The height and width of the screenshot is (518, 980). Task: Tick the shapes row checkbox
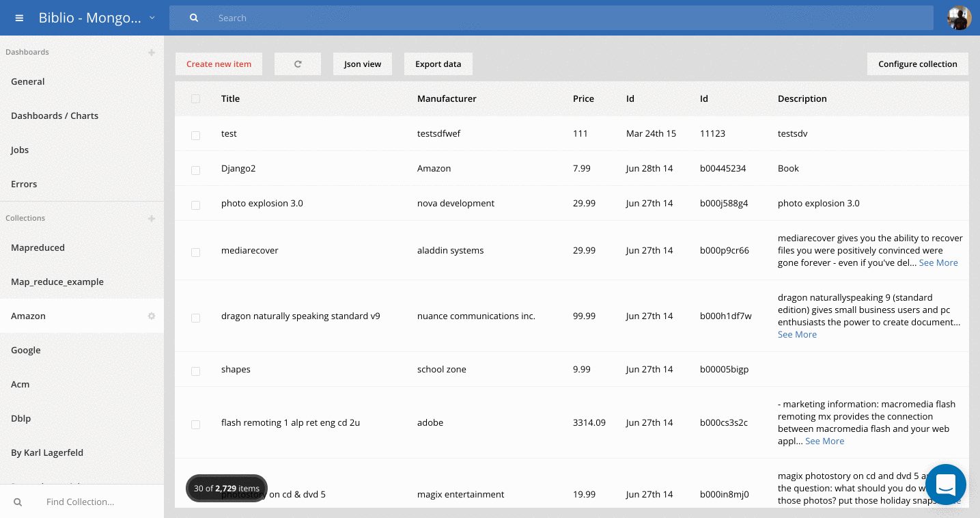[196, 371]
